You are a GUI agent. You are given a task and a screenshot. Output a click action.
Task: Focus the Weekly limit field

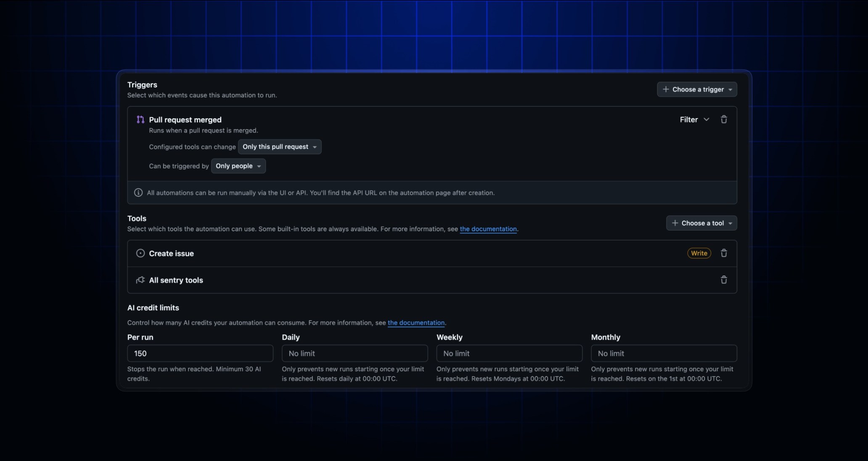pyautogui.click(x=509, y=353)
